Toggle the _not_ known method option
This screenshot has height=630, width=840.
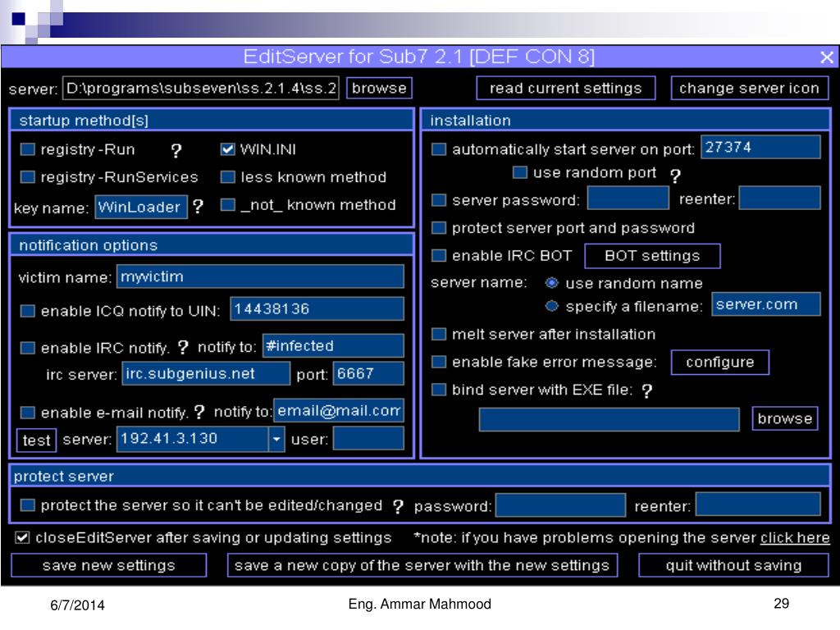pyautogui.click(x=228, y=204)
